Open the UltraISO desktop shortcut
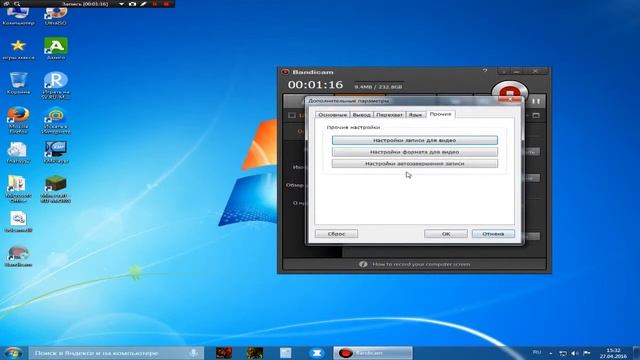Viewport: 640px width, 360px height. (x=56, y=16)
